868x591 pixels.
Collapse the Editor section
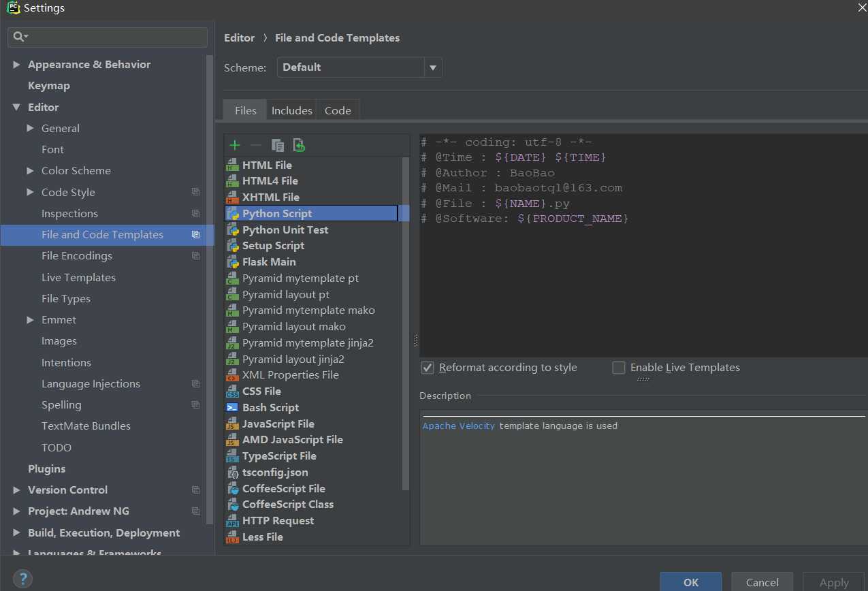point(17,108)
